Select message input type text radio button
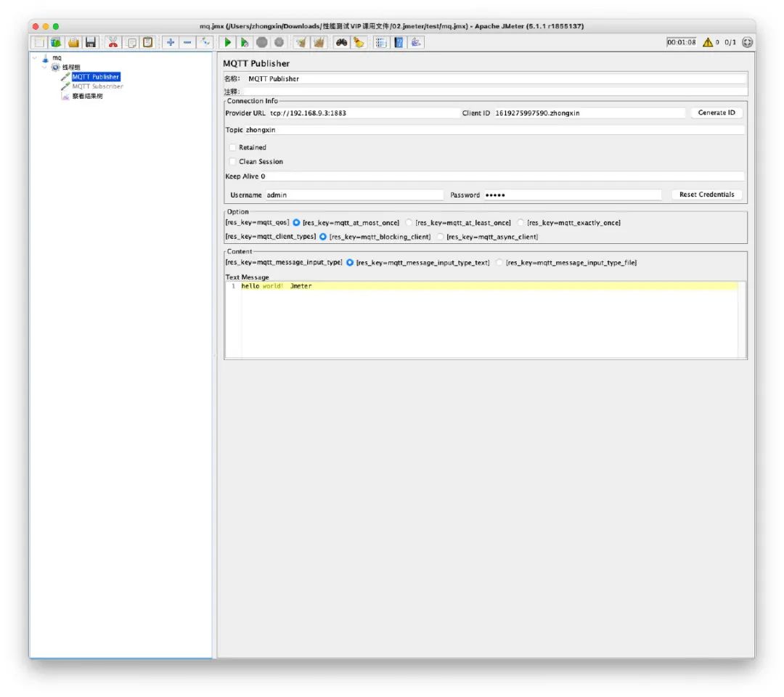The width and height of the screenshot is (784, 697). (x=350, y=263)
